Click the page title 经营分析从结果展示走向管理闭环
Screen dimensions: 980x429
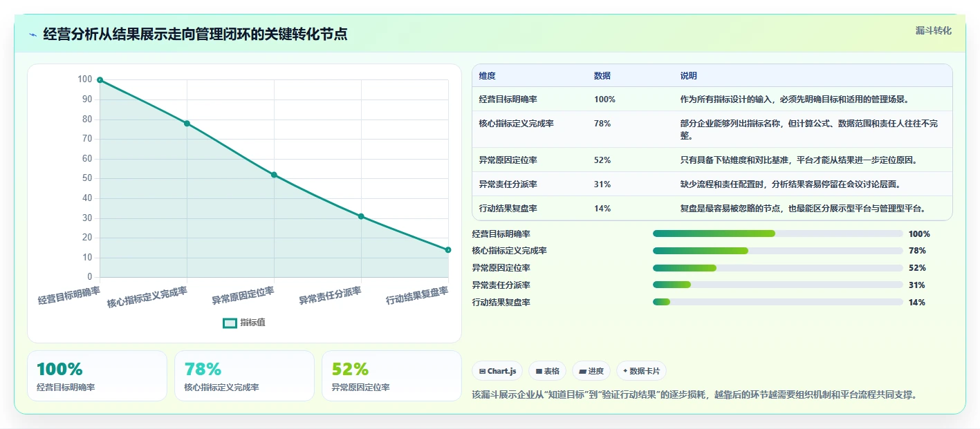point(195,34)
